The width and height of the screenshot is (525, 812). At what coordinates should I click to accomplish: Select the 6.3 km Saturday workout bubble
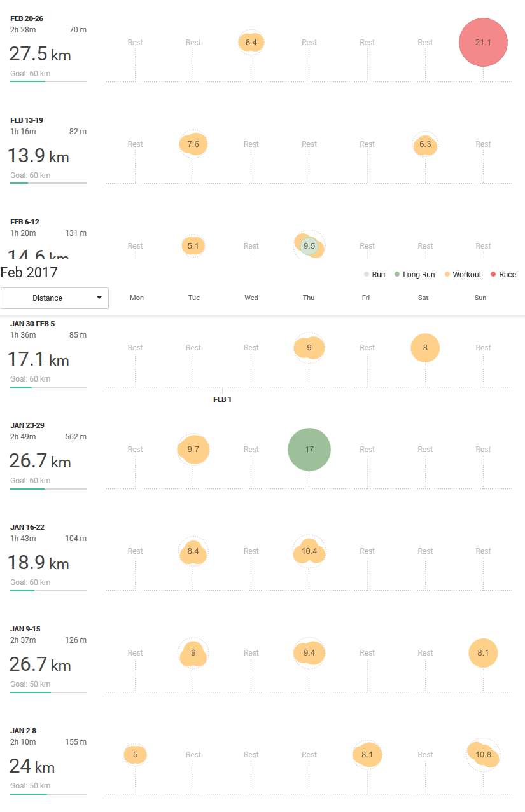[x=425, y=144]
